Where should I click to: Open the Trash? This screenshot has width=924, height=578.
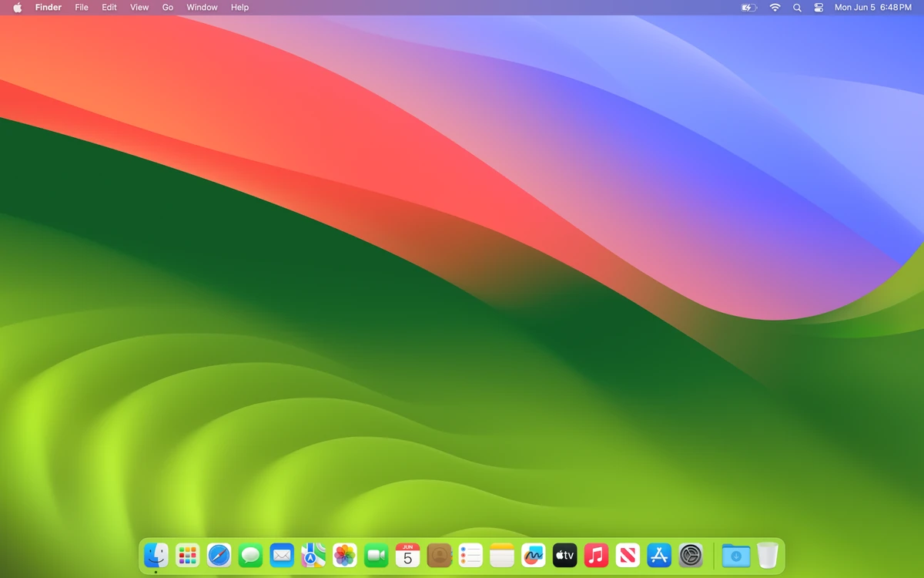tap(767, 555)
